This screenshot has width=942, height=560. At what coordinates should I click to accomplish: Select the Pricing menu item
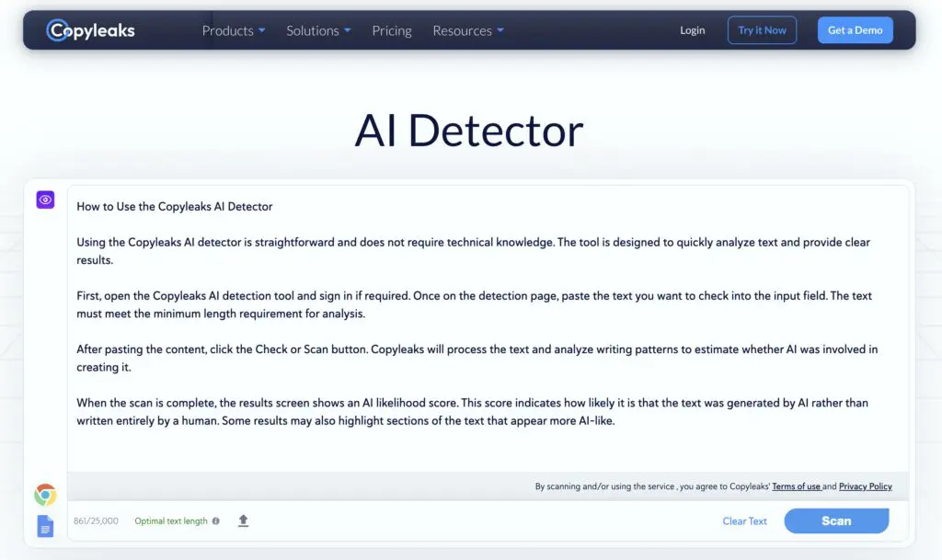[x=391, y=30]
